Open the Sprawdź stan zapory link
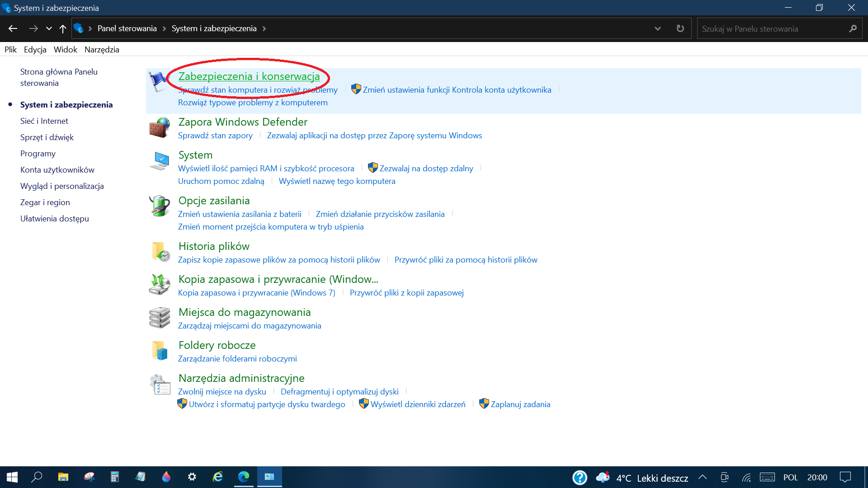This screenshot has height=488, width=868. [215, 135]
